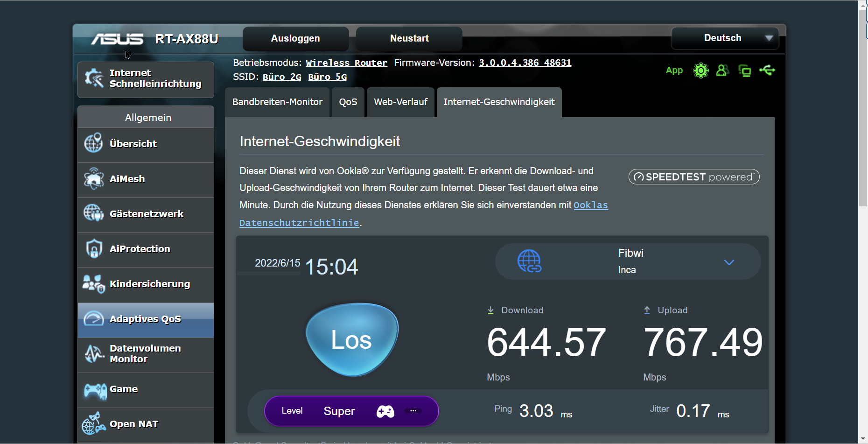Start the speed test with Los button
The height and width of the screenshot is (444, 868).
pos(352,339)
